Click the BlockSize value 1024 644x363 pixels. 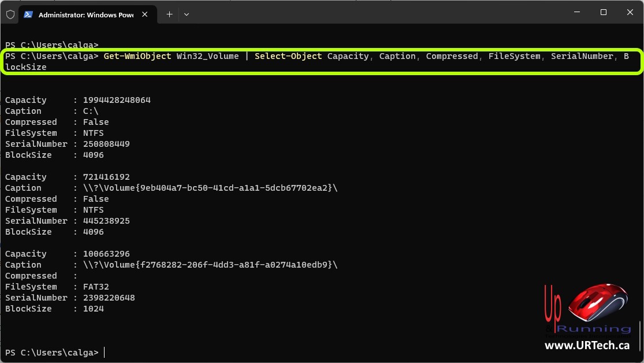pos(93,309)
